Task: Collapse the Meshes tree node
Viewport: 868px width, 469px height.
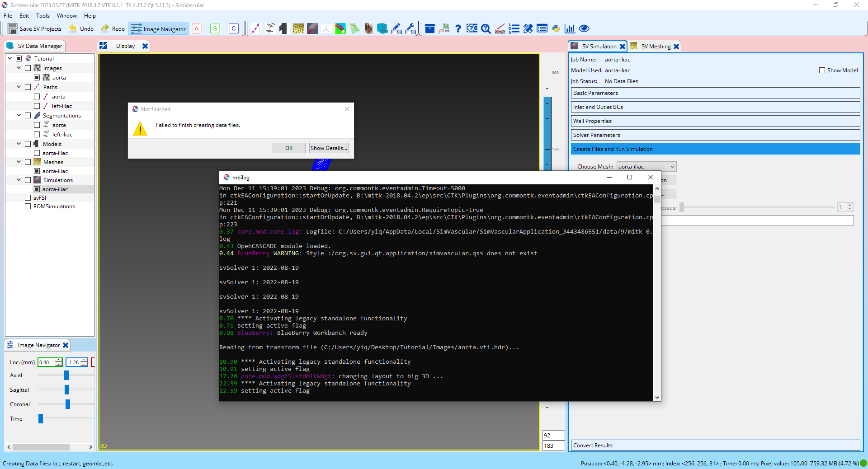Action: tap(19, 162)
